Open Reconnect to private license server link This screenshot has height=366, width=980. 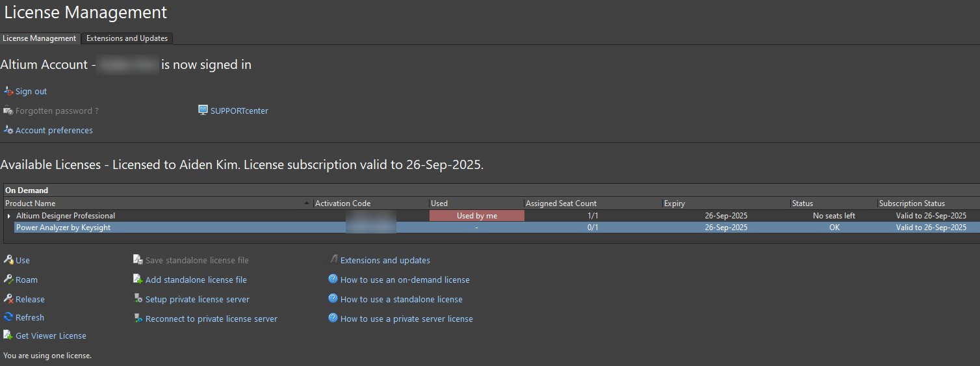click(211, 319)
